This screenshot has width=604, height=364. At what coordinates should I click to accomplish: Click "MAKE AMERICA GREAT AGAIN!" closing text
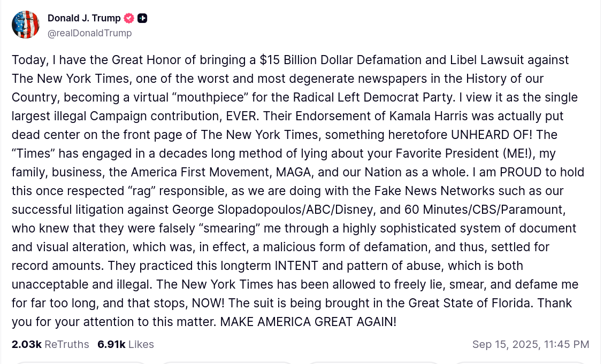pos(308,322)
